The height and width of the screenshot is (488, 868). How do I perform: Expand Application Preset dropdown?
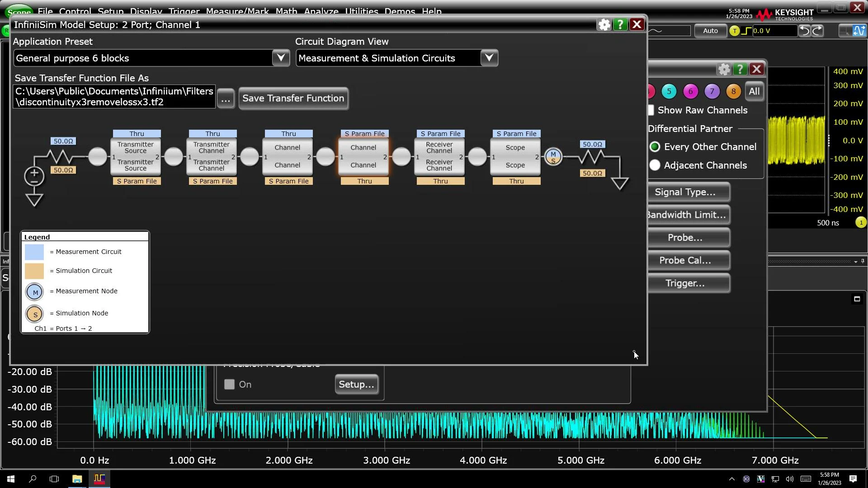281,58
